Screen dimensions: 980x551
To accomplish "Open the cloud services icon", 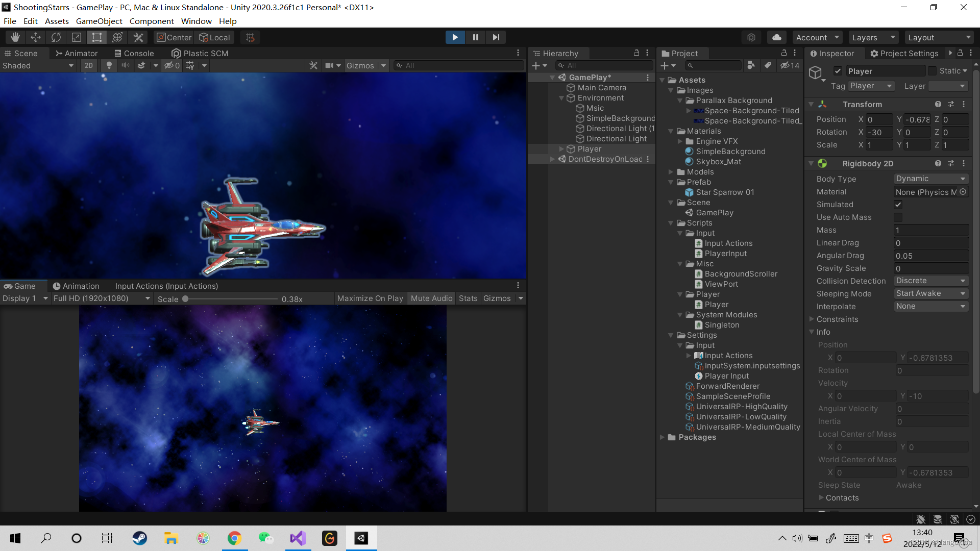I will 776,37.
